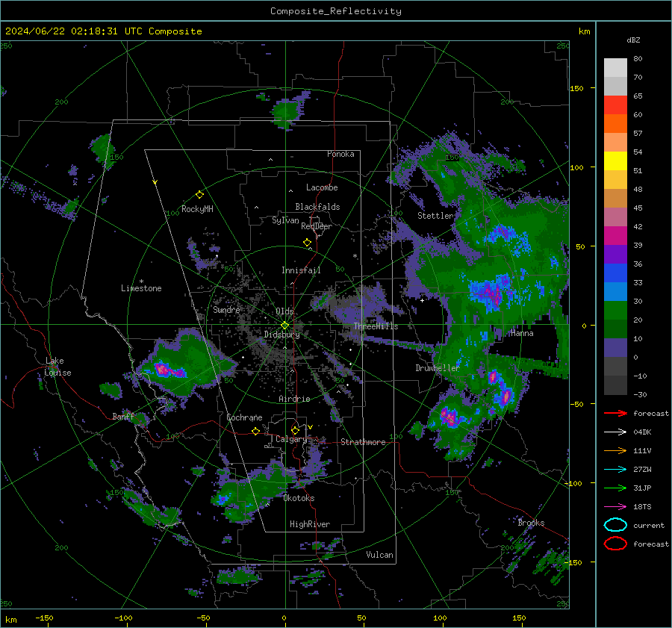Click the light gray 70–80 dBZ swatch

(615, 68)
